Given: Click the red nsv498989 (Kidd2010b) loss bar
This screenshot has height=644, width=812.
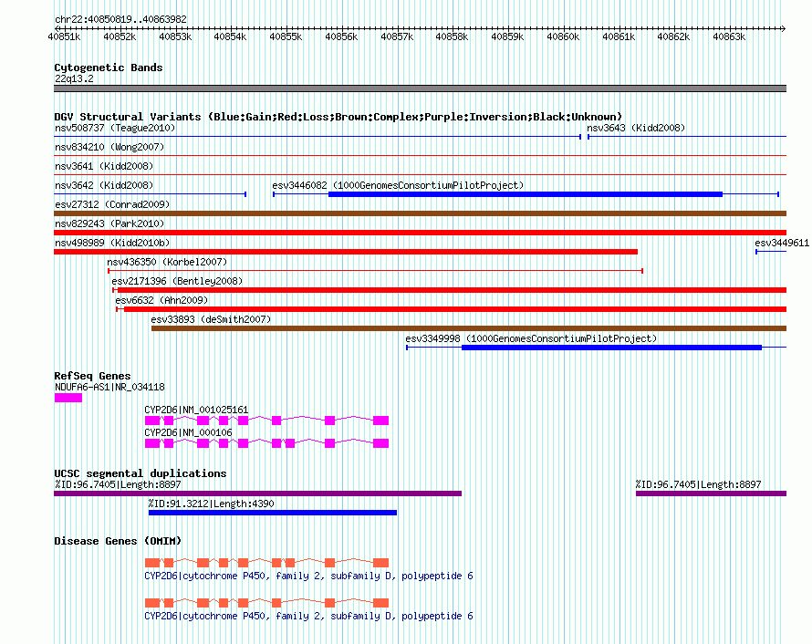Looking at the screenshot, I should (346, 252).
